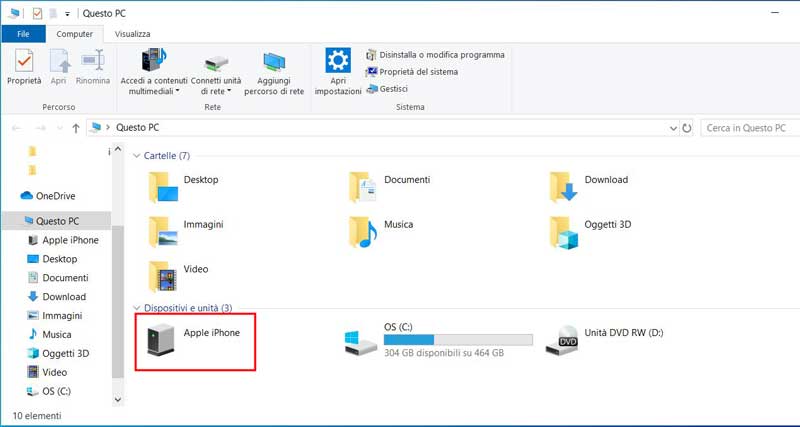Viewport: 800px width, 427px height.
Task: Select Download in navigation pane
Action: pyautogui.click(x=56, y=296)
